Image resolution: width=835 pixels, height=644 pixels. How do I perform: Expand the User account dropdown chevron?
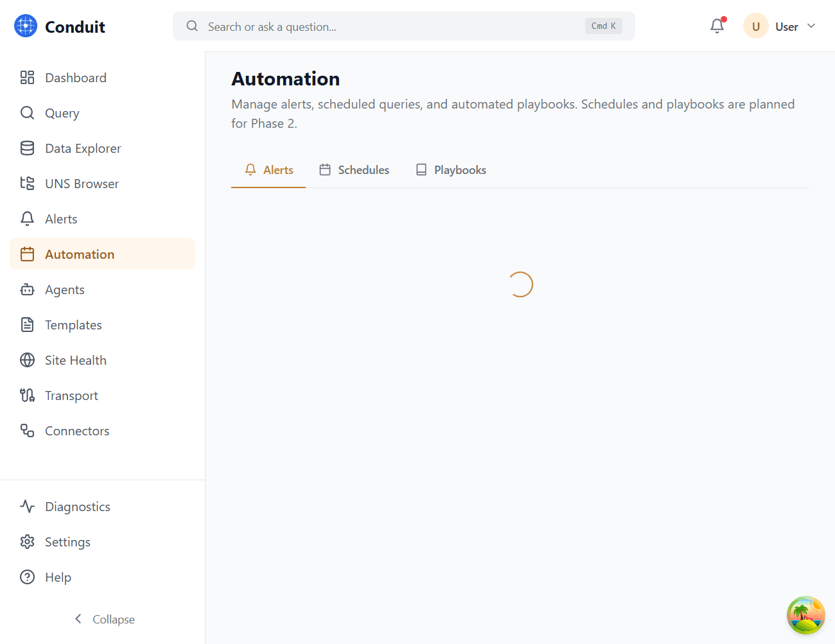coord(811,26)
